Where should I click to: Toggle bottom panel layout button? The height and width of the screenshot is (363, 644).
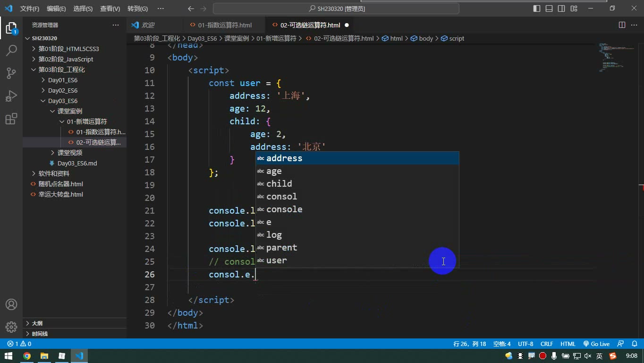(549, 9)
